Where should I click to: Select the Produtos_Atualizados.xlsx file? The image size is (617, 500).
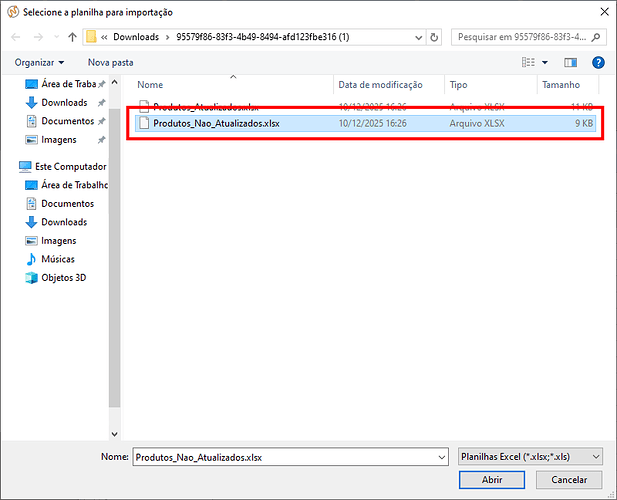pos(205,105)
